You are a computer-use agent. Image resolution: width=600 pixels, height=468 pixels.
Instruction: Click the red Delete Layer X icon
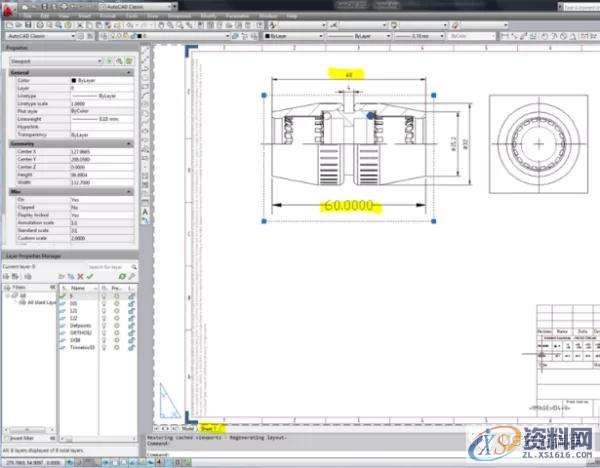(82, 278)
